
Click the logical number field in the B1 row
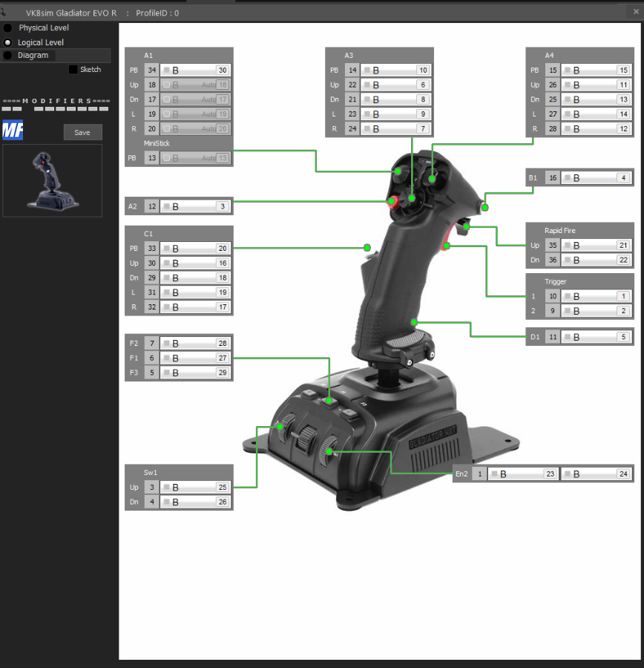pyautogui.click(x=624, y=178)
